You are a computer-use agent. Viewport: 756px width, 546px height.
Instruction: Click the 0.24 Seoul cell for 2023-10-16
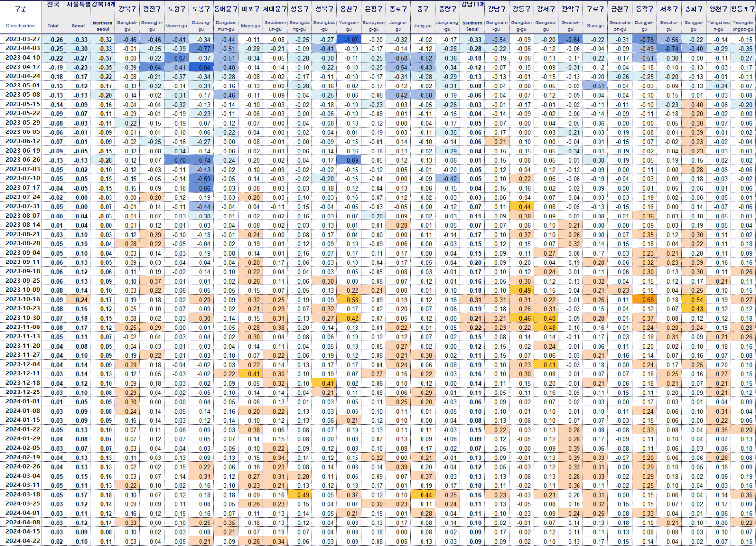(78, 300)
